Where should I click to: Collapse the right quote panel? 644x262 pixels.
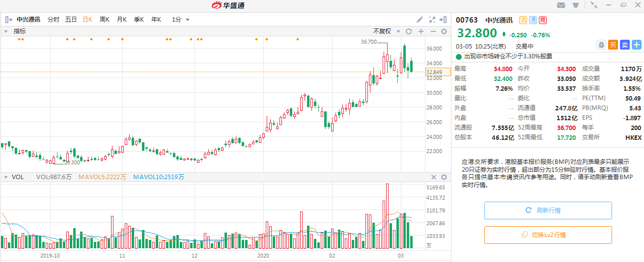444,20
